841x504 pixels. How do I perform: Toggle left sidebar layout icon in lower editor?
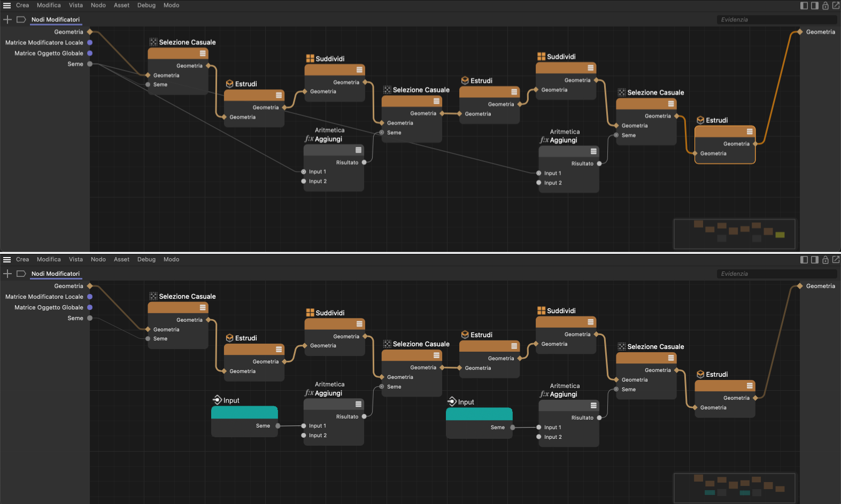pos(804,260)
